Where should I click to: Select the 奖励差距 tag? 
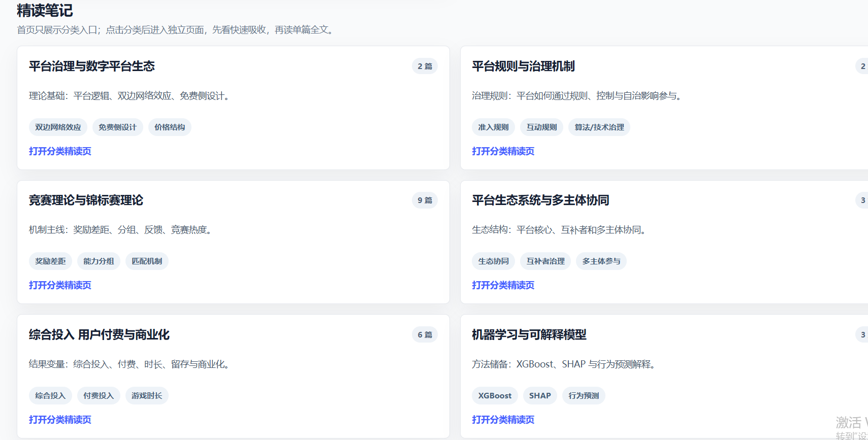tap(50, 261)
